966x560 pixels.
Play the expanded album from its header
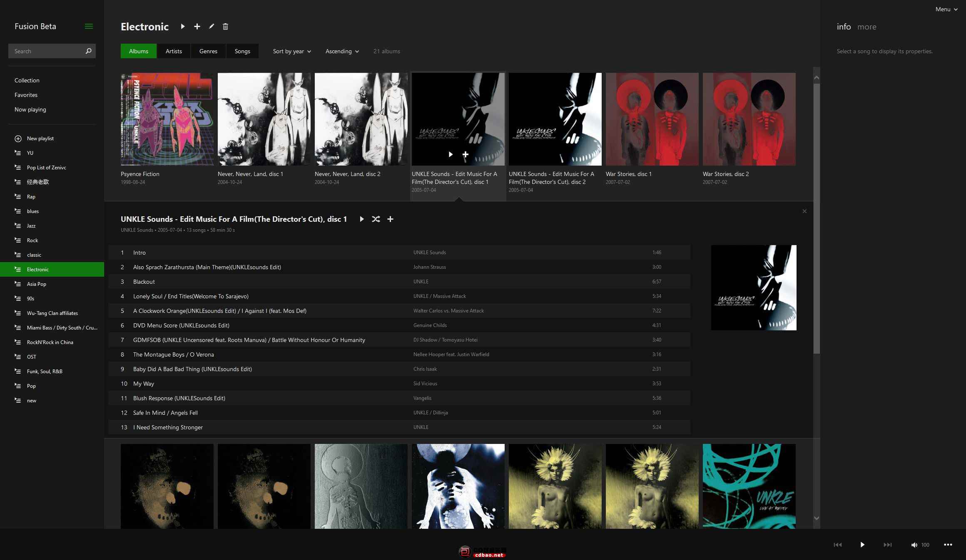coord(361,219)
